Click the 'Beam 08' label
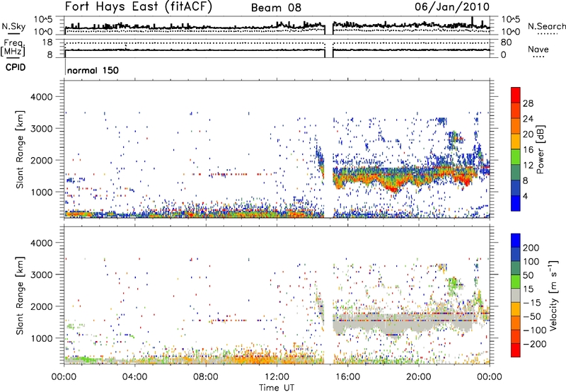 click(x=276, y=8)
